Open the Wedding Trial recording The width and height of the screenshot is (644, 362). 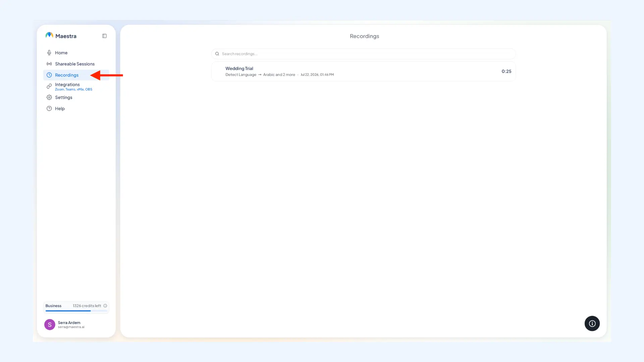[363, 71]
